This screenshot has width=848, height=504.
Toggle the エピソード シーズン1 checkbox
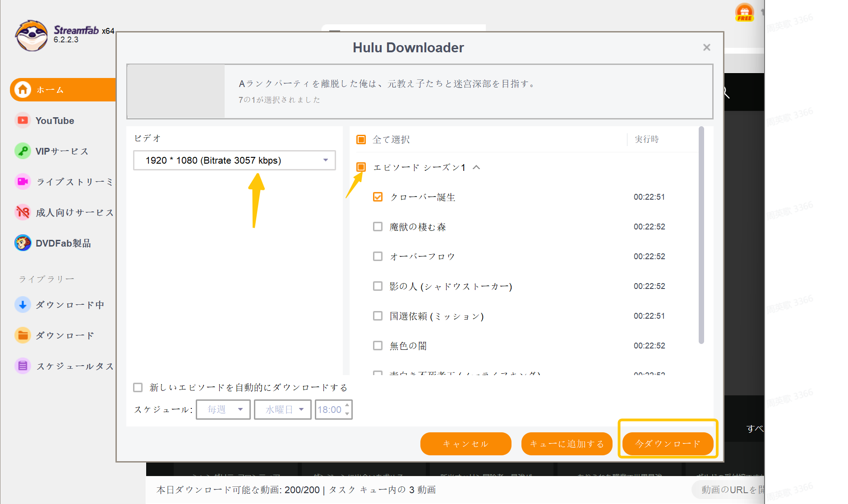click(361, 167)
